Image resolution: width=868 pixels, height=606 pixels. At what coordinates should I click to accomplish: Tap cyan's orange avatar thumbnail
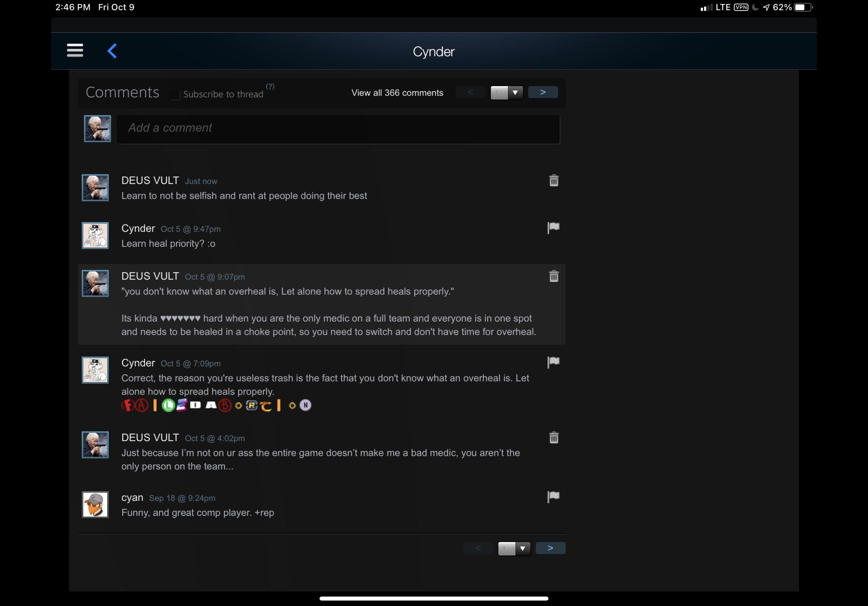95,504
